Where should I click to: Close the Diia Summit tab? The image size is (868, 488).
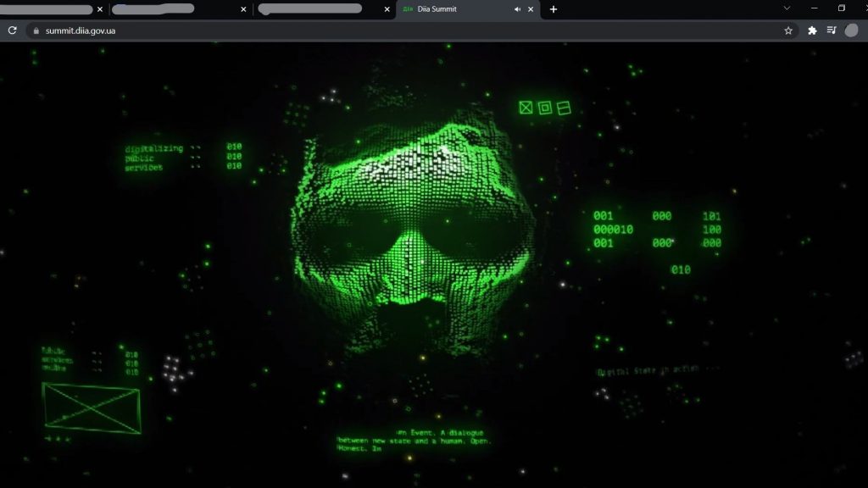(x=531, y=9)
